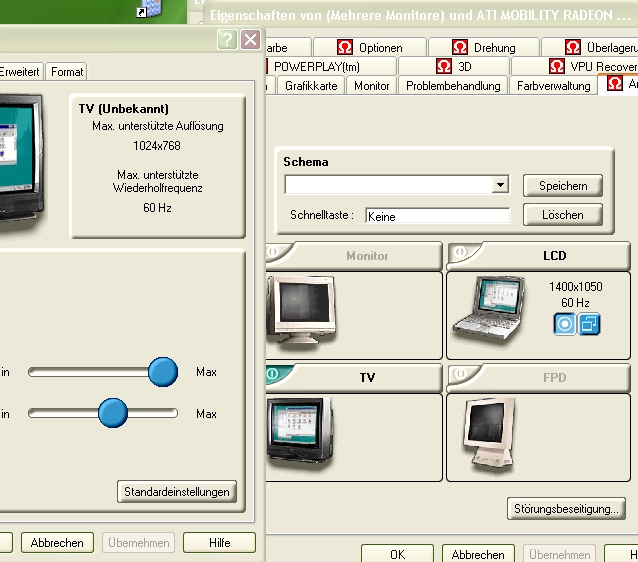Switch to the Grafikkarte tab
638x562 pixels.
(x=311, y=85)
